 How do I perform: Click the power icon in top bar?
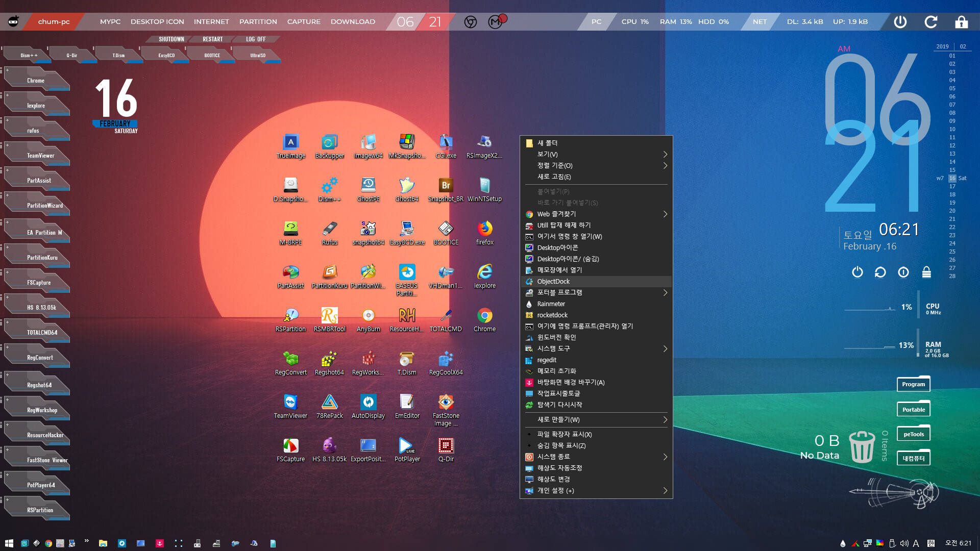pyautogui.click(x=900, y=21)
